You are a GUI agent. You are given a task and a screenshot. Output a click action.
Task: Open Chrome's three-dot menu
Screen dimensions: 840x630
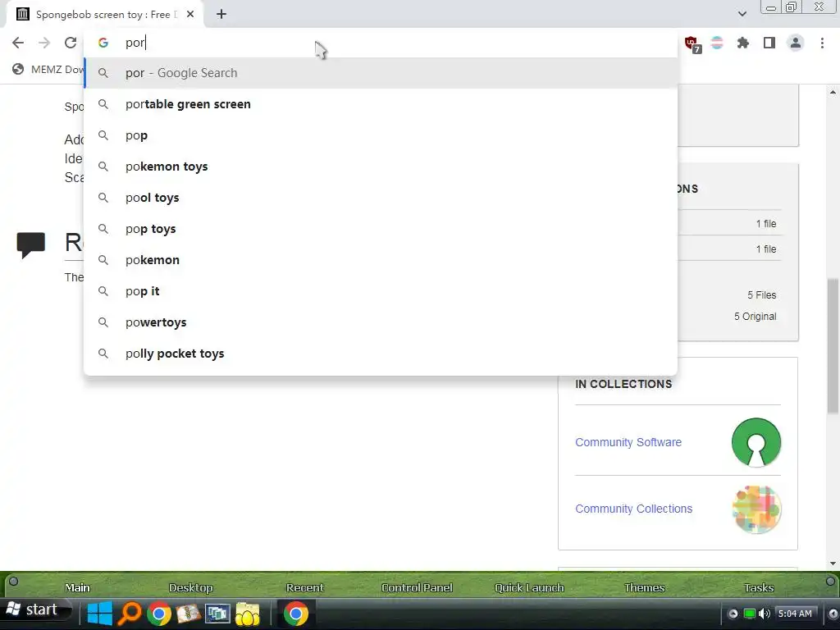point(822,43)
